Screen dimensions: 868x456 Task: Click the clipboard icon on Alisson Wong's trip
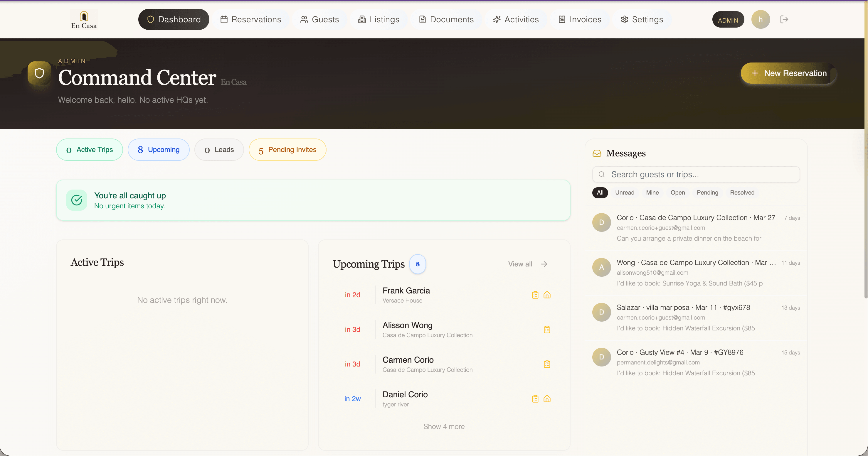point(547,329)
